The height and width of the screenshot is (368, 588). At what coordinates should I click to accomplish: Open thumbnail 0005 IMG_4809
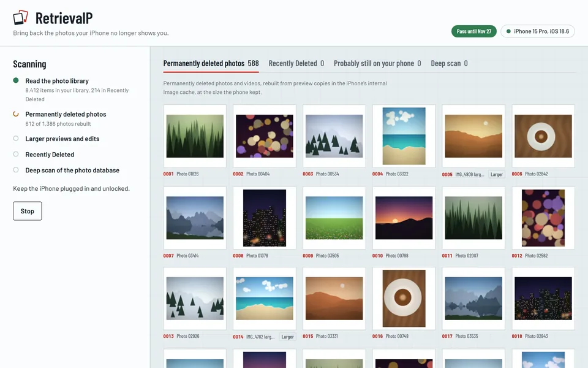[474, 136]
